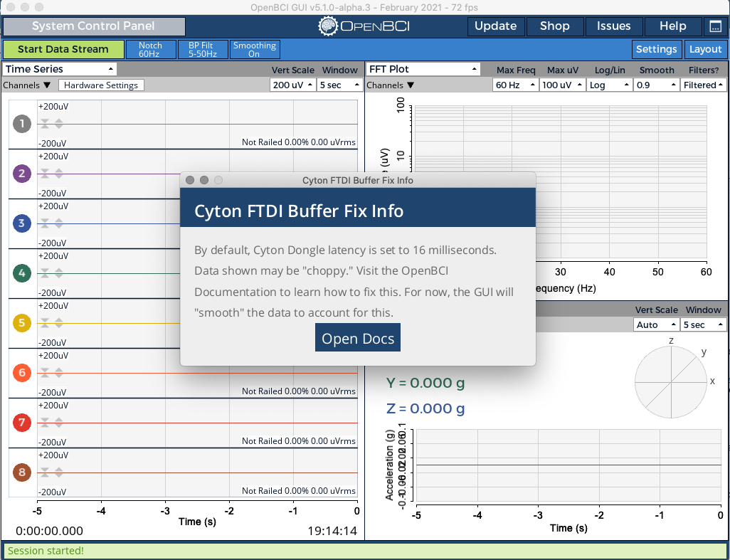Switch to the System Control Panel

[93, 26]
